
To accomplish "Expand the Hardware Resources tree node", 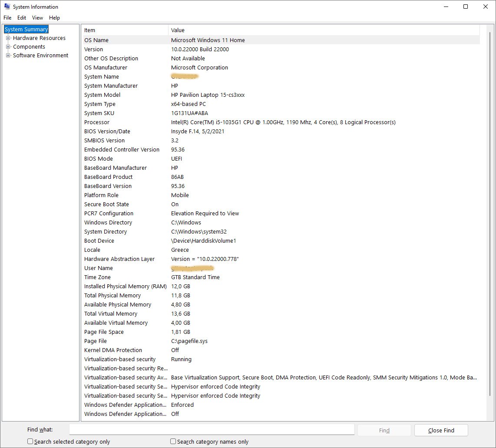I will point(9,38).
